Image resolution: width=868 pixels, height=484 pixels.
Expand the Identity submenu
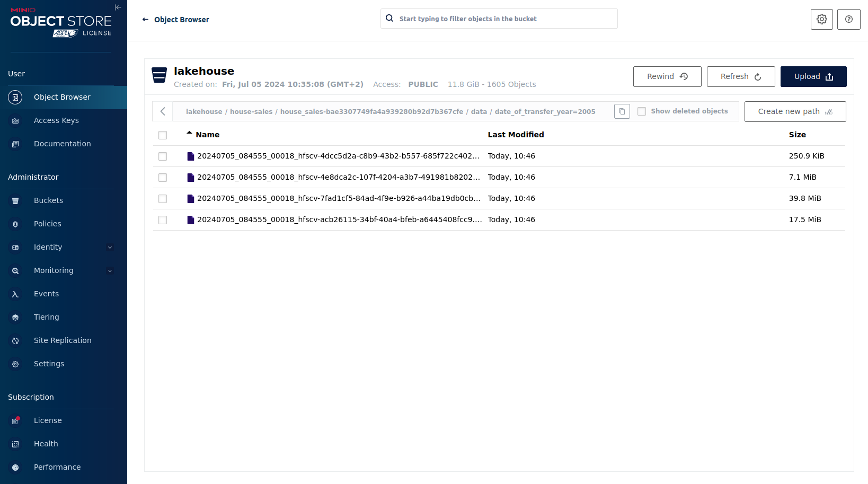(x=110, y=247)
